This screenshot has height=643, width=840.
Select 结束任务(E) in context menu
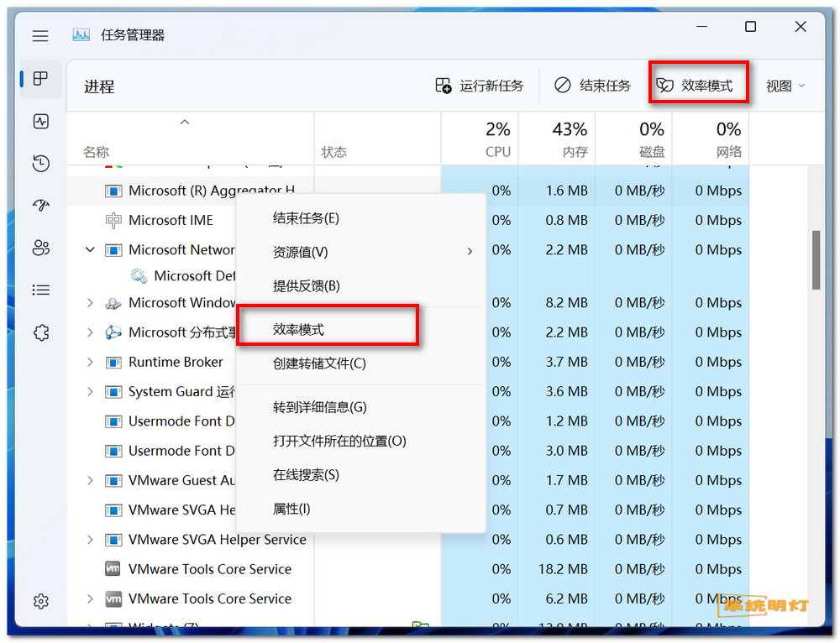point(361,218)
